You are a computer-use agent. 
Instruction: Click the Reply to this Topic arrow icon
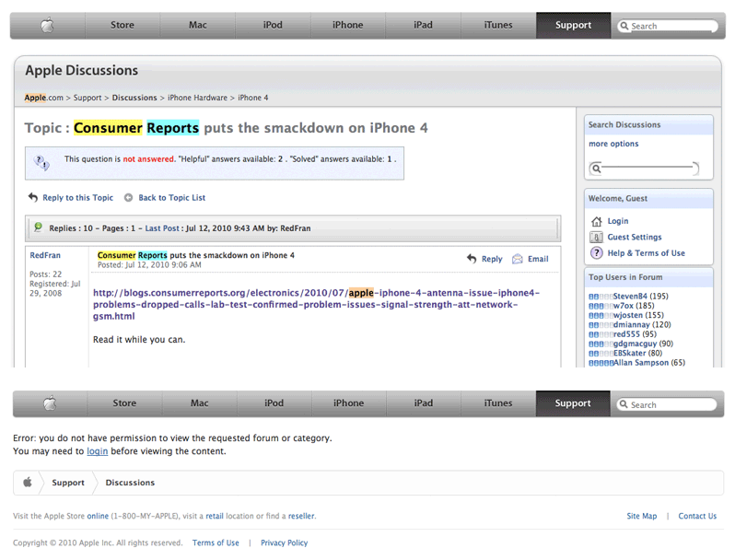[33, 197]
